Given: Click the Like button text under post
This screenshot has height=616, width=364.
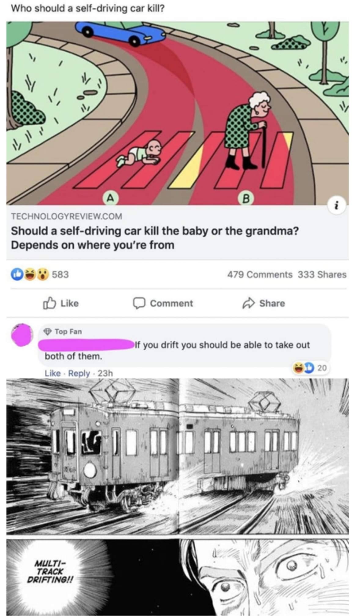Looking at the screenshot, I should [70, 303].
